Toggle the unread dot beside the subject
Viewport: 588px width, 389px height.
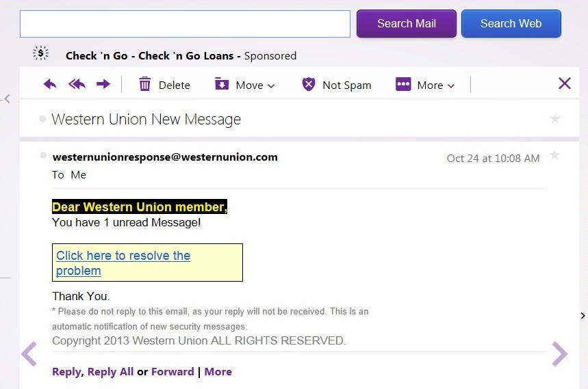point(42,119)
